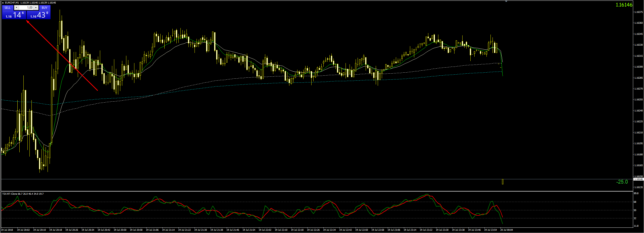
Task: Click the 32 level on indicator scale
Action: click(635, 218)
